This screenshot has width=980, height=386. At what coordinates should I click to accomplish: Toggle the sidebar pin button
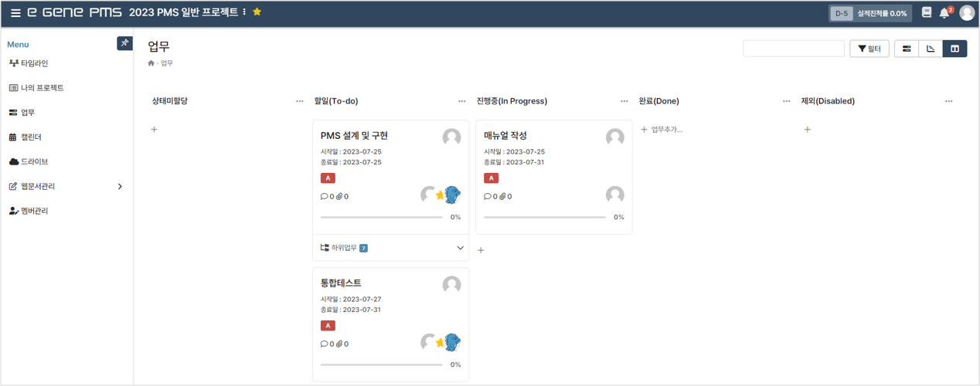(124, 43)
